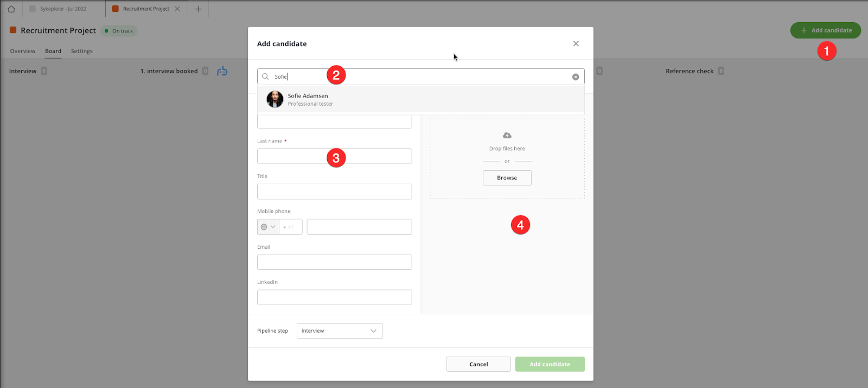
Task: Switch to the Overview tab
Action: [23, 51]
